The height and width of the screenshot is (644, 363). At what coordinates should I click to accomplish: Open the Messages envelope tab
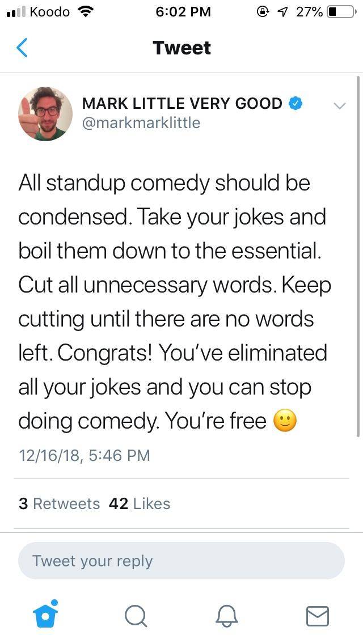pyautogui.click(x=317, y=616)
